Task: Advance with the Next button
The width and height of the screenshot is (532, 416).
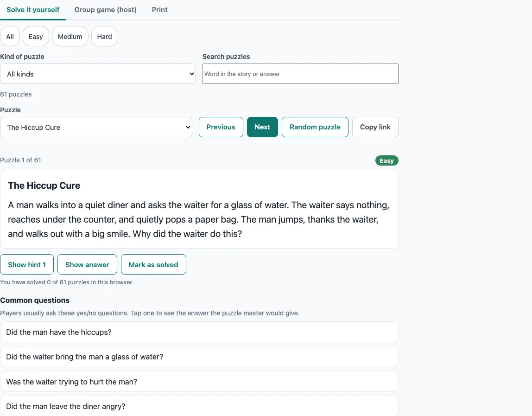Action: point(262,127)
